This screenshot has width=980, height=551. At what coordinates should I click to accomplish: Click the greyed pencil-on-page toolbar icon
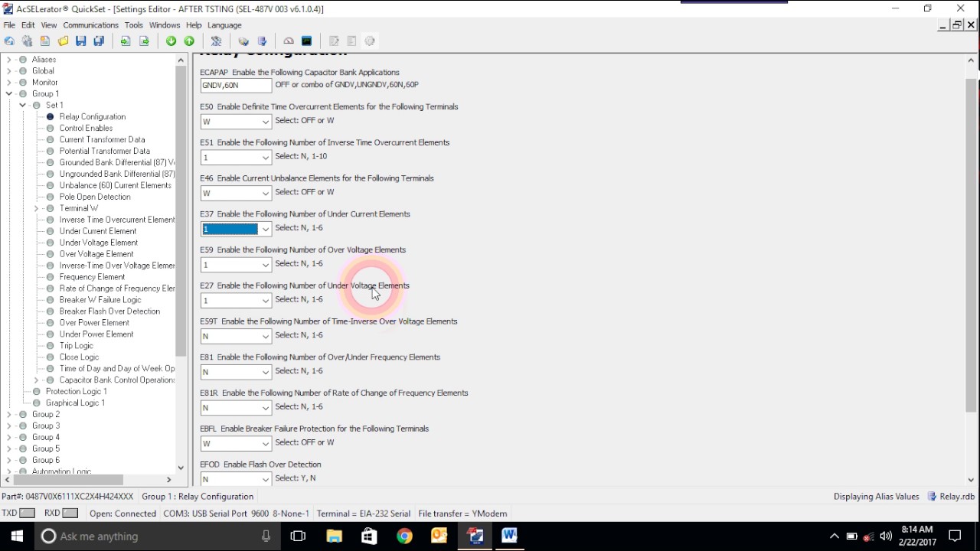tap(334, 41)
